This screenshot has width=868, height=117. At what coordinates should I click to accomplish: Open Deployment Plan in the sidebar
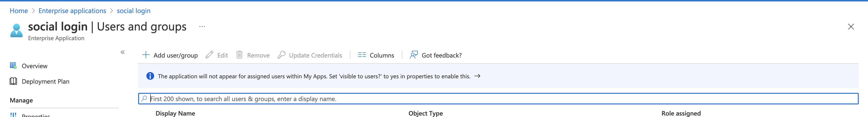pos(46,81)
